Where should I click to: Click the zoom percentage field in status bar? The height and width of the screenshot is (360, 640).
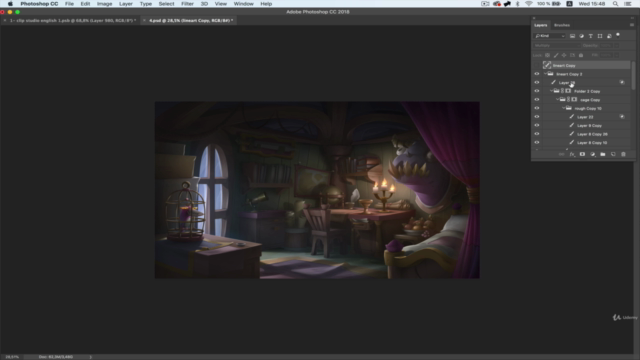click(12, 357)
